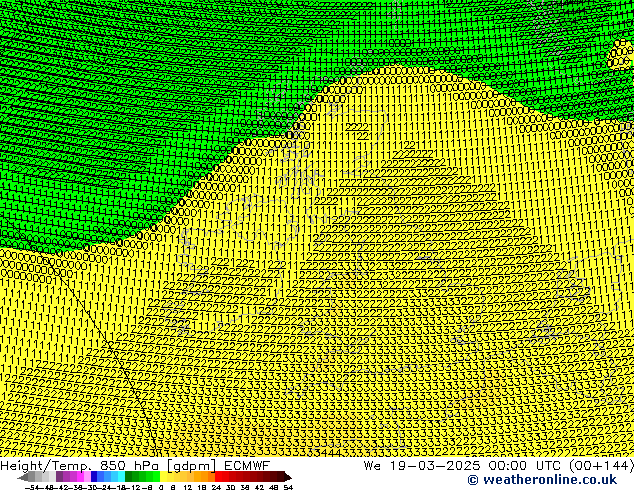Click the legend scale label '54'
Screen dimensions: 634x490
288,488
